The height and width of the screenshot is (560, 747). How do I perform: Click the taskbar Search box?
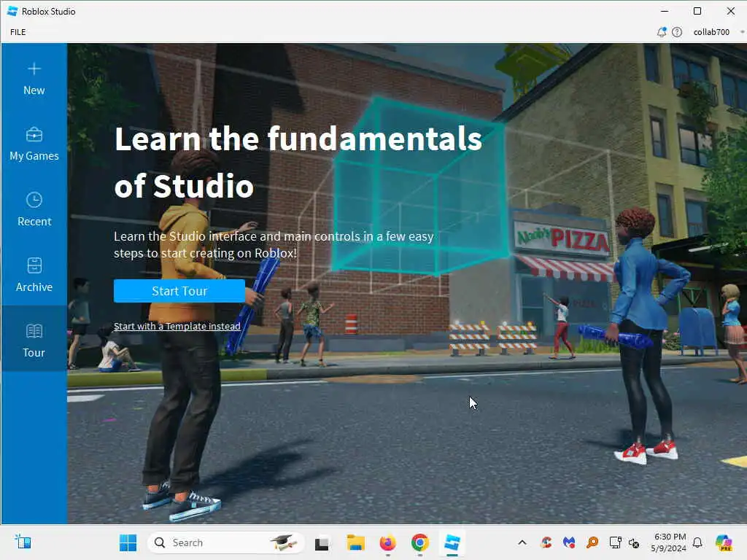(226, 542)
